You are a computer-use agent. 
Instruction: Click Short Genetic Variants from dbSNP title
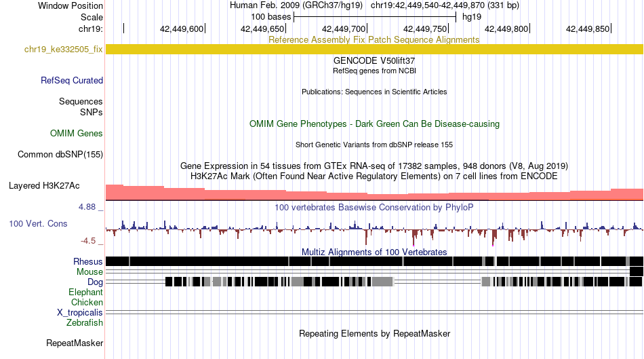374,145
